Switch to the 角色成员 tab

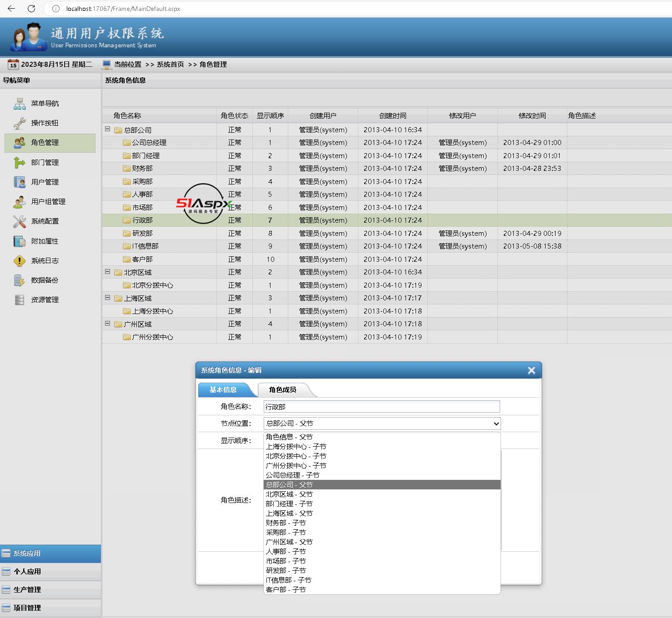(282, 390)
